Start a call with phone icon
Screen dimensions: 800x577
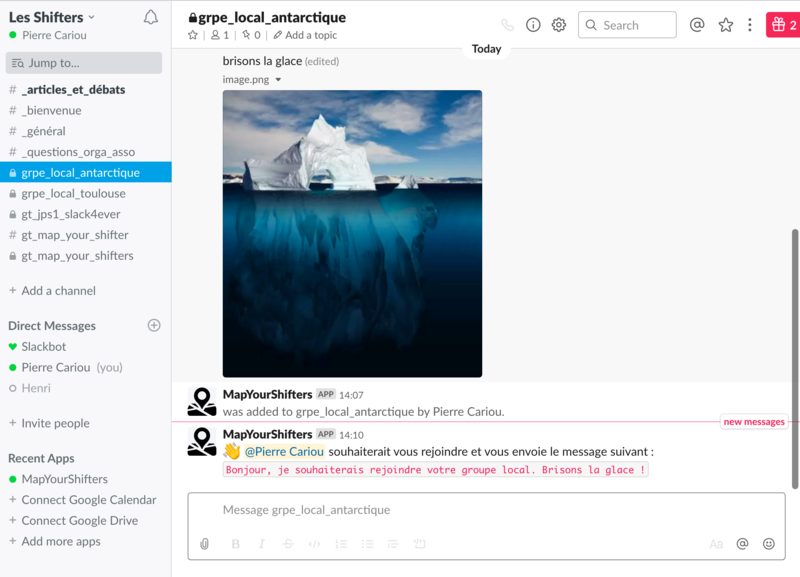coord(508,25)
